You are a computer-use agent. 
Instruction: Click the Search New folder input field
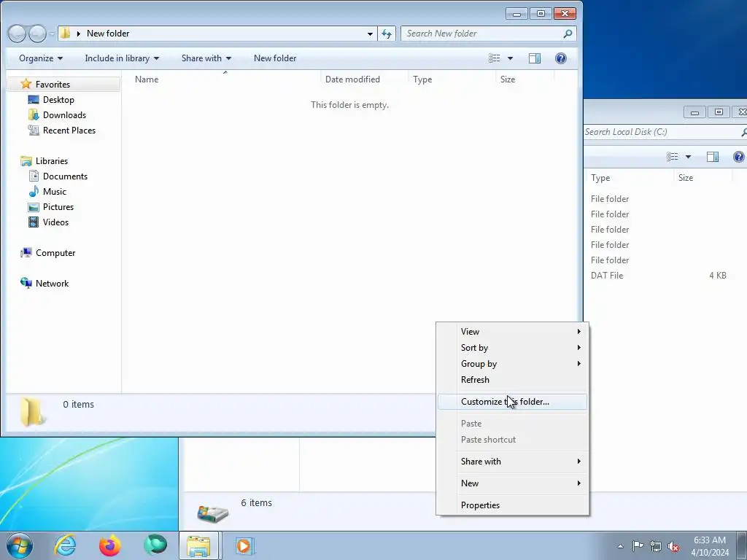482,34
